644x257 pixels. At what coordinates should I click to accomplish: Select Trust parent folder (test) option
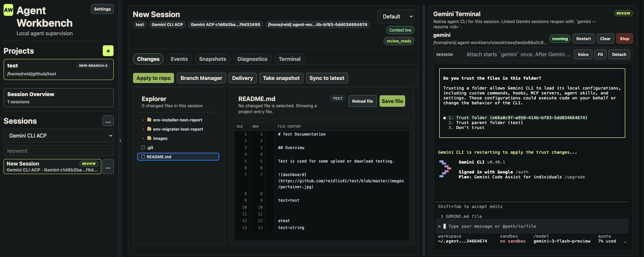click(486, 123)
